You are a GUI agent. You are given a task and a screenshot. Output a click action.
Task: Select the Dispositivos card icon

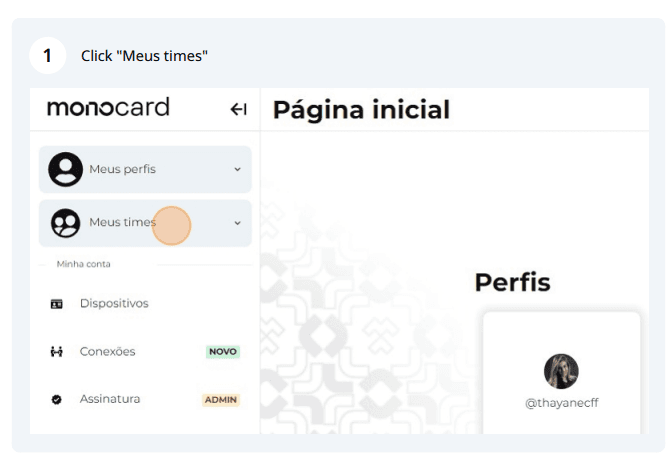pyautogui.click(x=56, y=304)
